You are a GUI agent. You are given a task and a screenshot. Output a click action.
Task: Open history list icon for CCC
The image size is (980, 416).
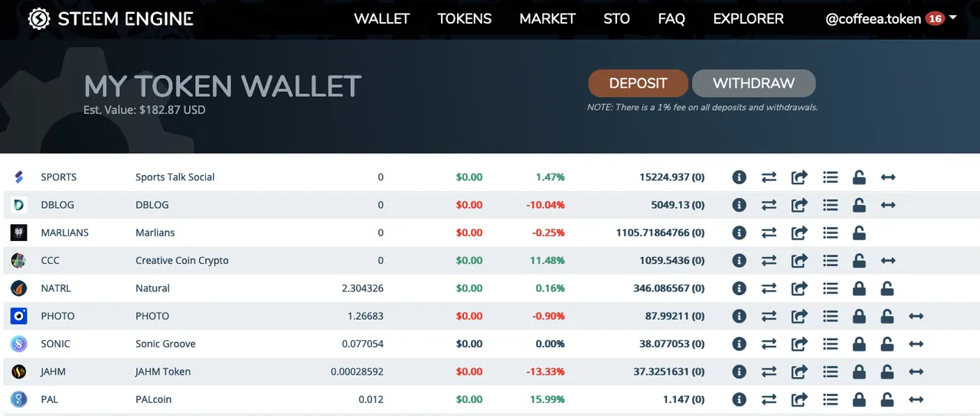click(x=830, y=261)
